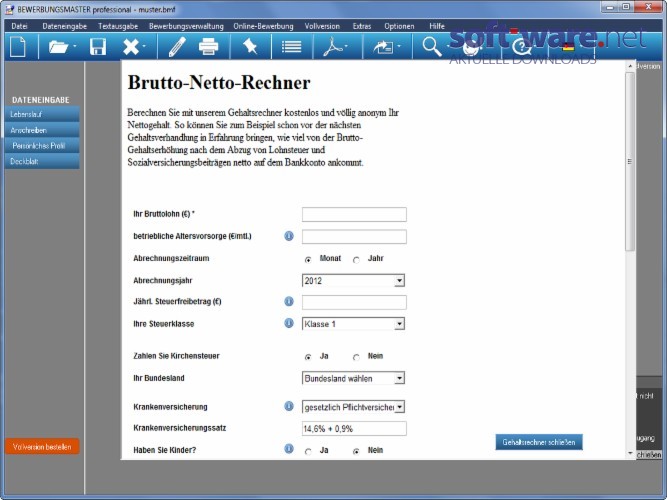Select Monat as Abrechnungszeitraum
The image size is (667, 500).
click(308, 260)
